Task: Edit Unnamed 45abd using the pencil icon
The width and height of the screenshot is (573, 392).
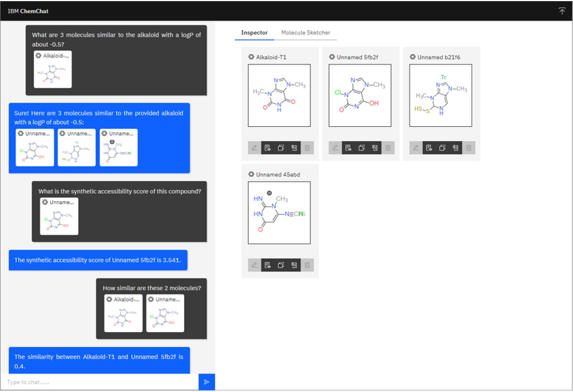Action: coord(255,265)
